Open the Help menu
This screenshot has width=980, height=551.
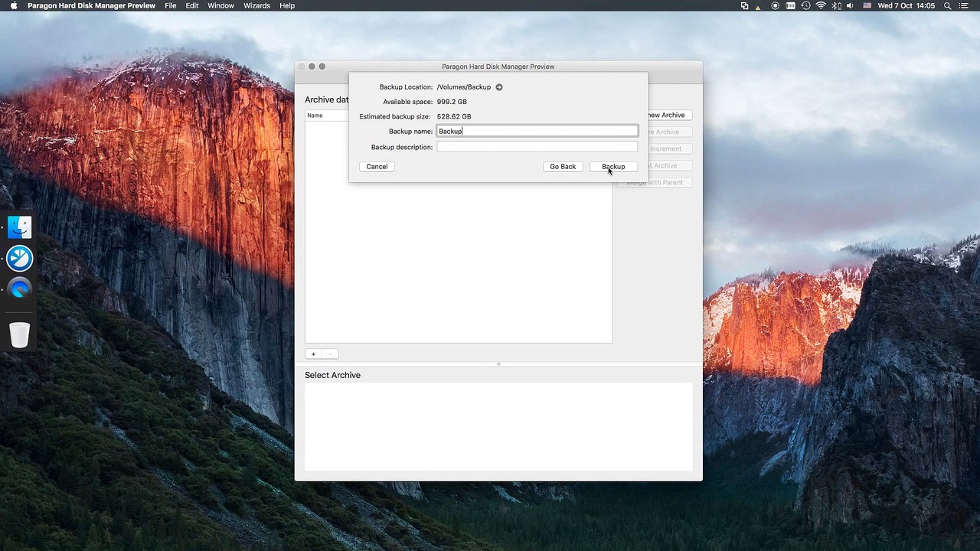pyautogui.click(x=287, y=5)
